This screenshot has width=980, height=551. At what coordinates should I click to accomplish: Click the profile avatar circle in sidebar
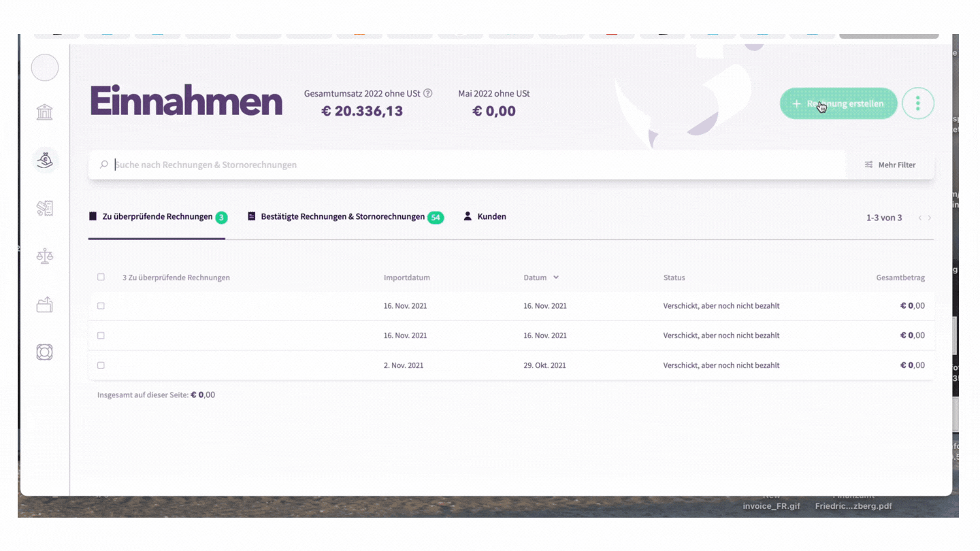tap(45, 68)
